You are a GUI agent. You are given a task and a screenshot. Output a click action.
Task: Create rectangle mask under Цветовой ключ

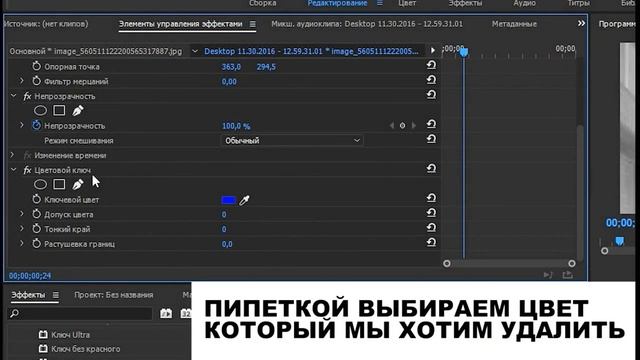(59, 184)
